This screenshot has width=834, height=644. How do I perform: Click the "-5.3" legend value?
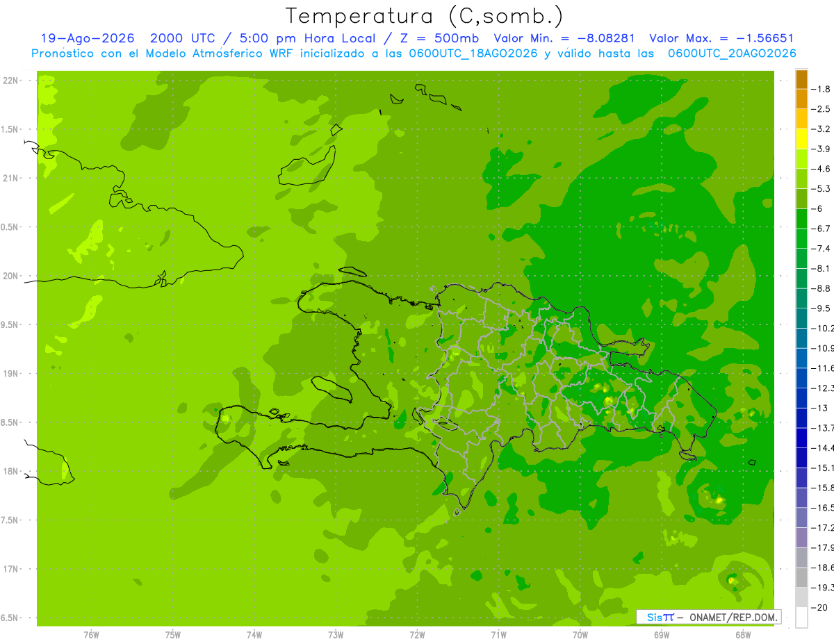click(821, 188)
